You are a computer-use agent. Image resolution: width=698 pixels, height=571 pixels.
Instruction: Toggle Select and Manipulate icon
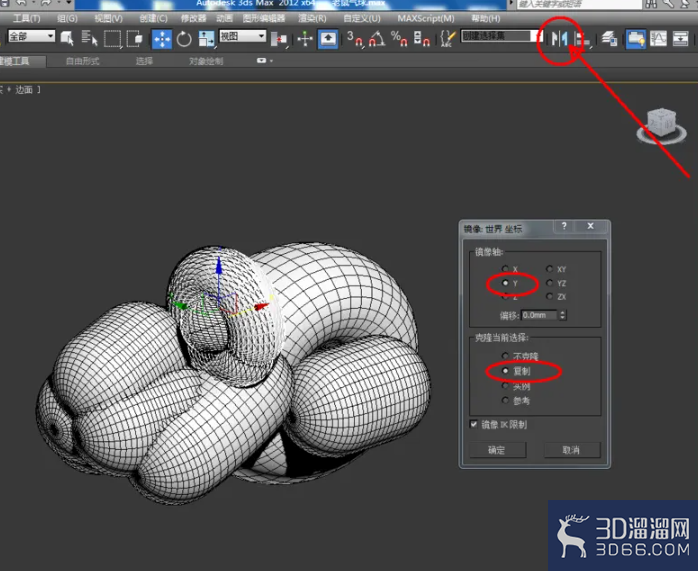(x=305, y=39)
